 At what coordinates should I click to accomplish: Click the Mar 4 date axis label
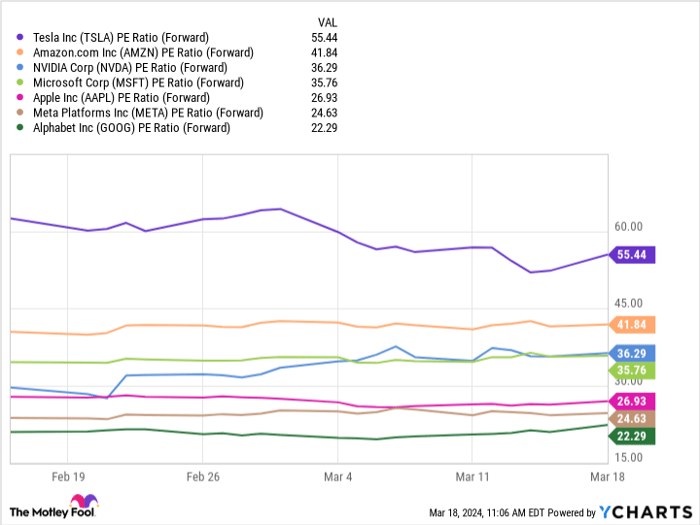[x=338, y=478]
